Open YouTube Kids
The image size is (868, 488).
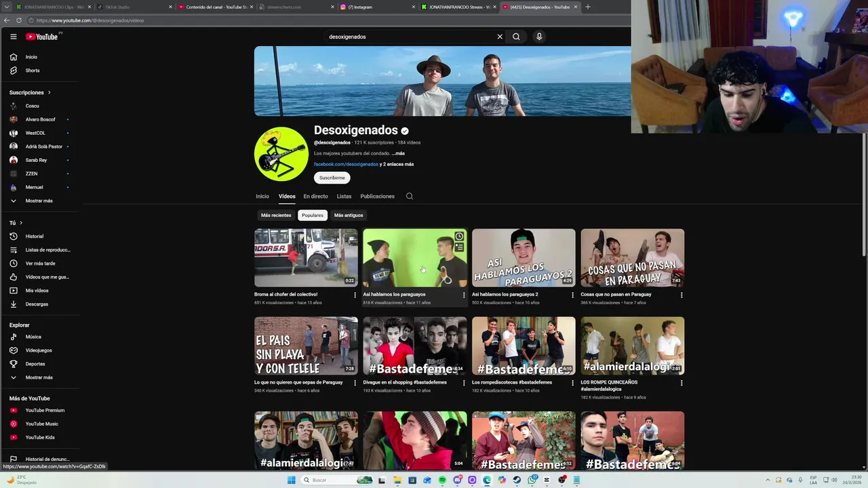tap(41, 437)
